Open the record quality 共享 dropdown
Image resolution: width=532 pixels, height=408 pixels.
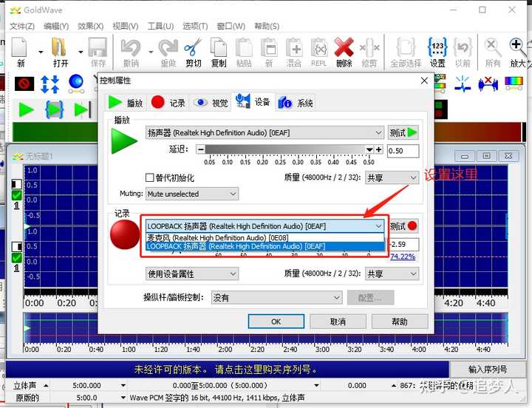pyautogui.click(x=392, y=273)
